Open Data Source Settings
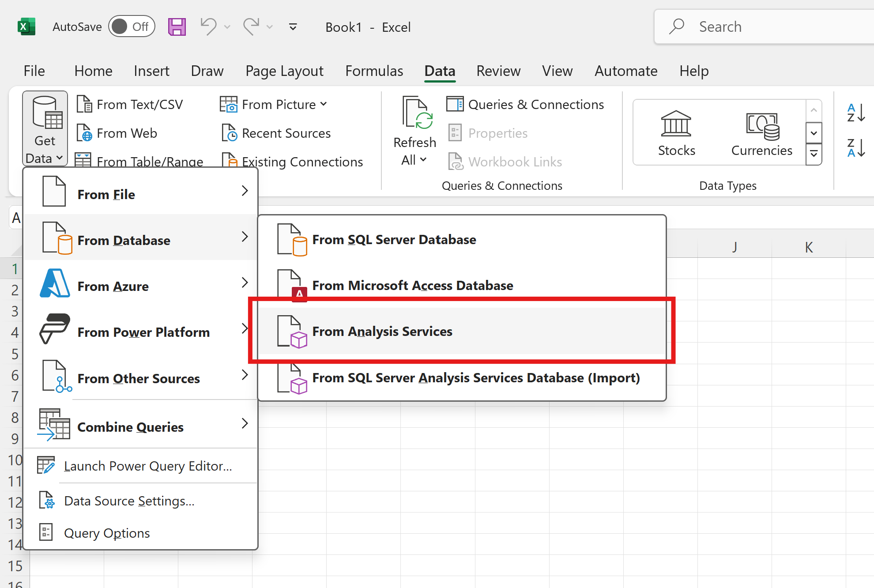The image size is (874, 588). click(140, 501)
